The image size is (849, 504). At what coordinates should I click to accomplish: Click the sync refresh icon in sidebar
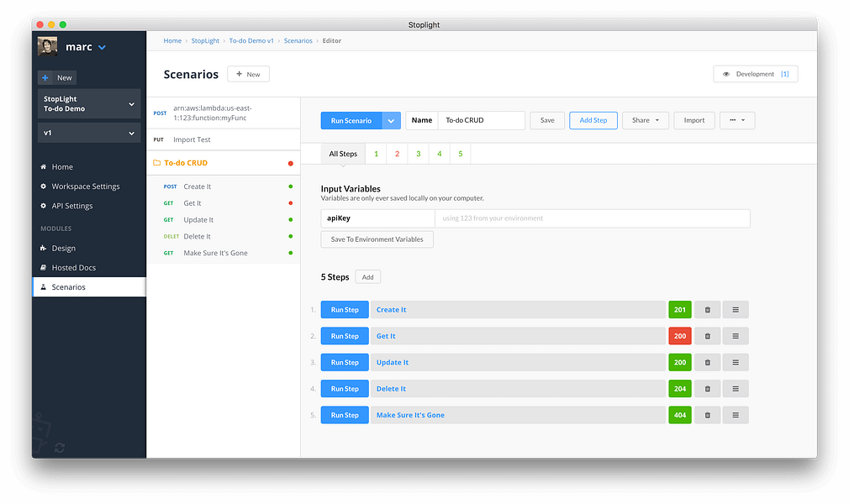pyautogui.click(x=60, y=448)
